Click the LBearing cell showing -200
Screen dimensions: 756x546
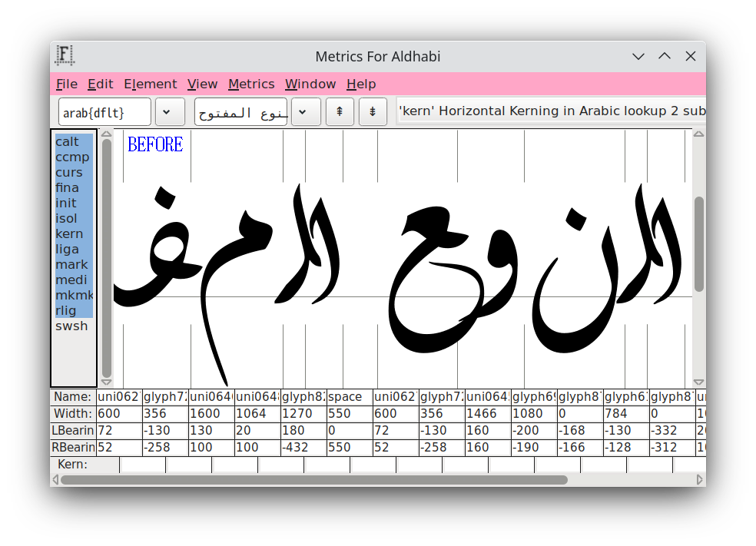pyautogui.click(x=534, y=431)
